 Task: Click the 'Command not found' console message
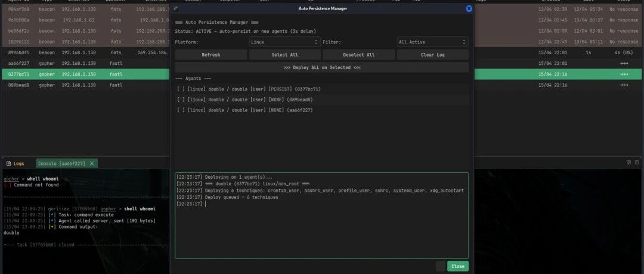pyautogui.click(x=36, y=185)
